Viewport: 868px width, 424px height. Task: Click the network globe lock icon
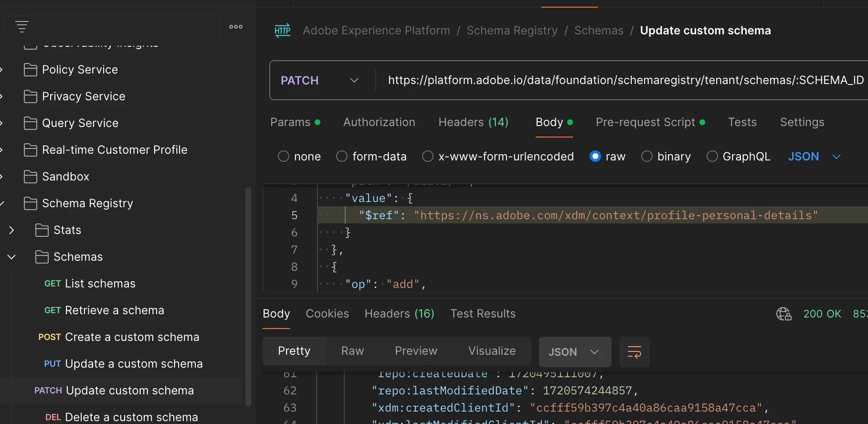pyautogui.click(x=784, y=314)
